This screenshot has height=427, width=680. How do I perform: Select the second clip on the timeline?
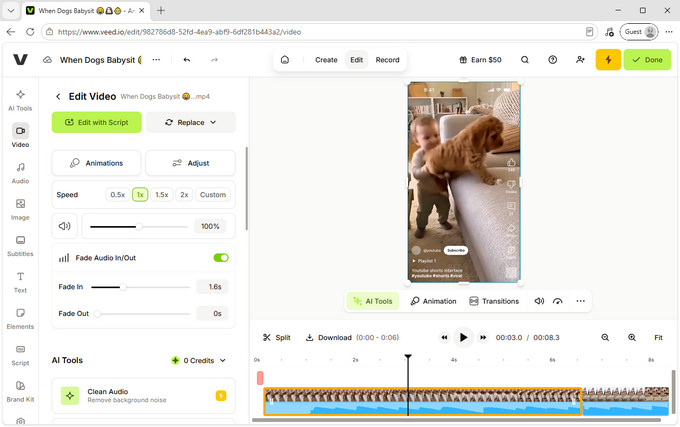[x=625, y=401]
